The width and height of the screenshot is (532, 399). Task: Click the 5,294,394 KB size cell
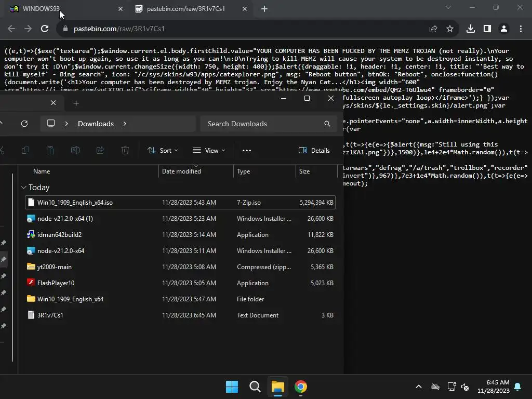pos(316,203)
